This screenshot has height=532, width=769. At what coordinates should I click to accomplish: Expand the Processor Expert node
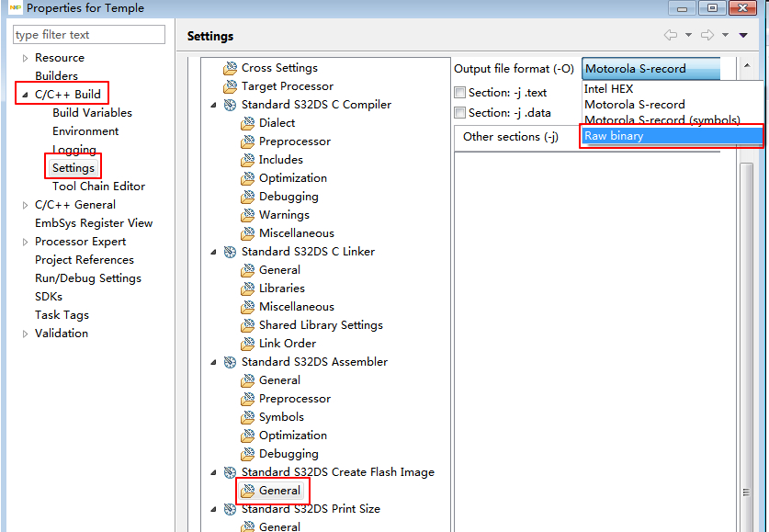(25, 243)
